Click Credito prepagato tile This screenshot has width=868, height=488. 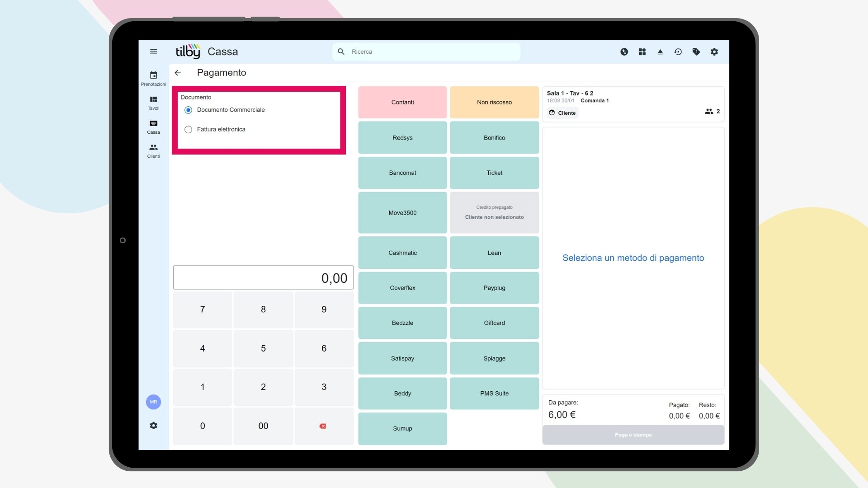coord(494,212)
